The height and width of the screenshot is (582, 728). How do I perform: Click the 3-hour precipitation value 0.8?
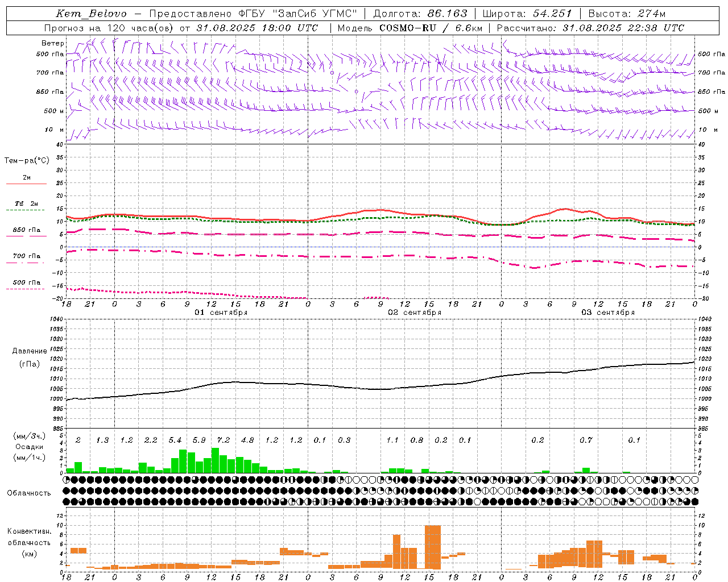coord(417,440)
